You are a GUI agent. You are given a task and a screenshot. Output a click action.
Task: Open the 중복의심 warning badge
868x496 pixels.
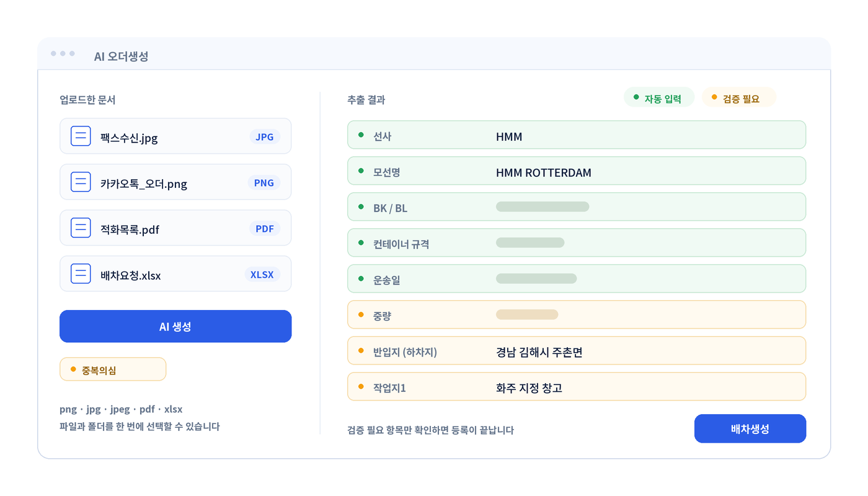coord(113,369)
